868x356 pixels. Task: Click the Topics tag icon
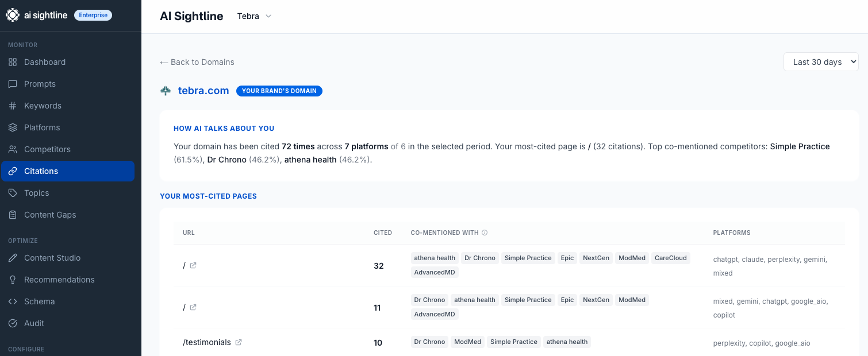point(13,193)
